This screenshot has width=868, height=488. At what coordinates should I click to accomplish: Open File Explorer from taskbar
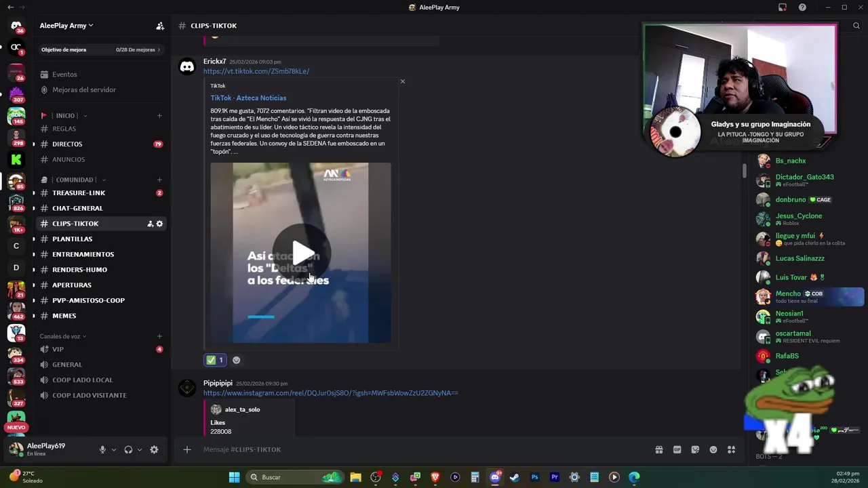pos(355,477)
